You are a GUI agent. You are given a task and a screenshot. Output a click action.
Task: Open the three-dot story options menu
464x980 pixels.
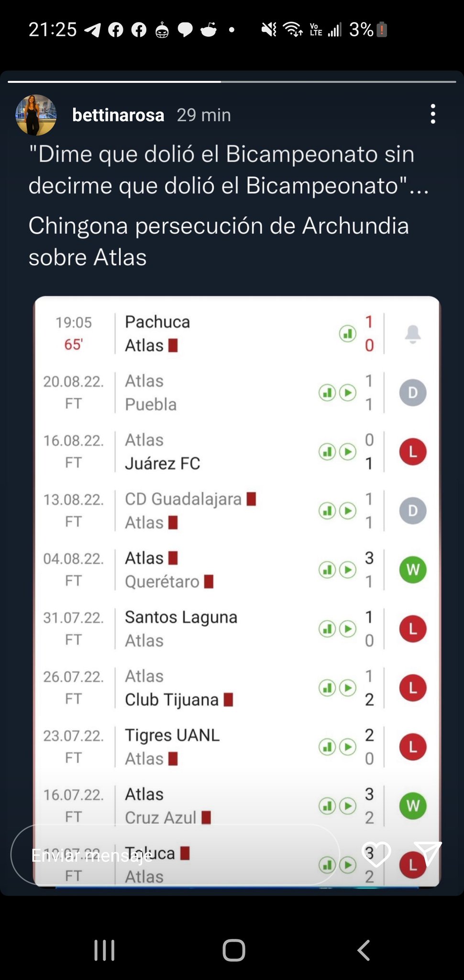point(433,114)
